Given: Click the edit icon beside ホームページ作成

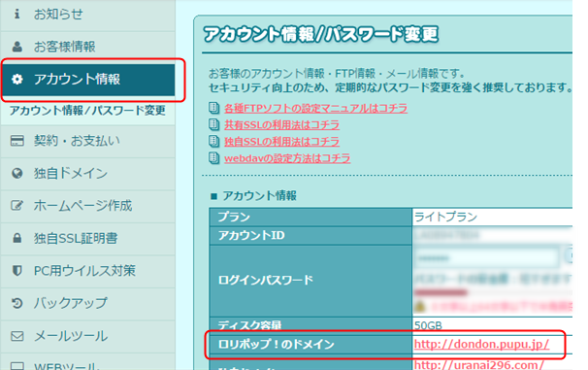Looking at the screenshot, I should 16,206.
